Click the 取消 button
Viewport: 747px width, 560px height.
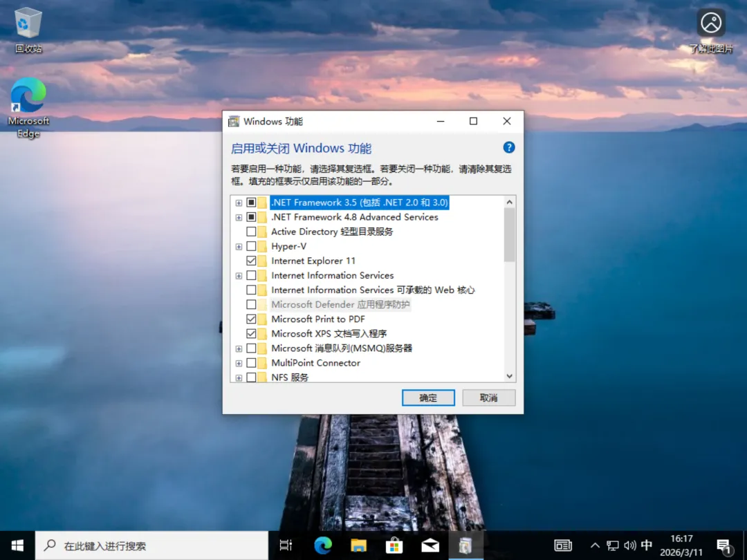pos(489,398)
